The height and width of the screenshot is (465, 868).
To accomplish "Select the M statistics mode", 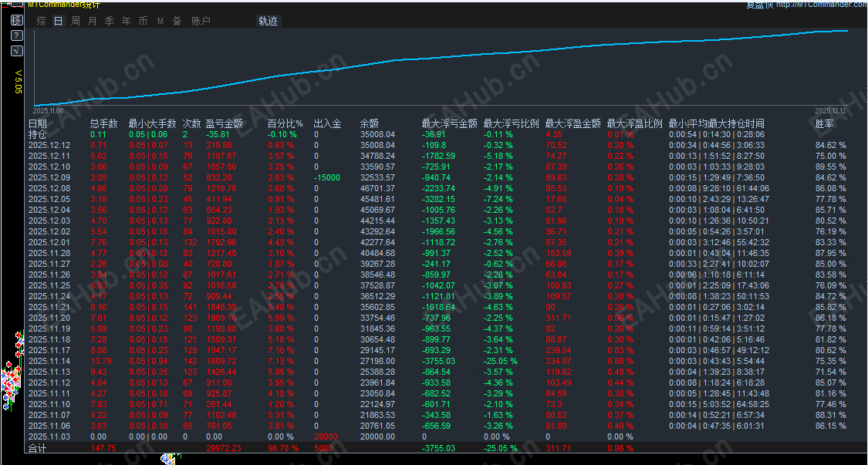I will pos(160,21).
